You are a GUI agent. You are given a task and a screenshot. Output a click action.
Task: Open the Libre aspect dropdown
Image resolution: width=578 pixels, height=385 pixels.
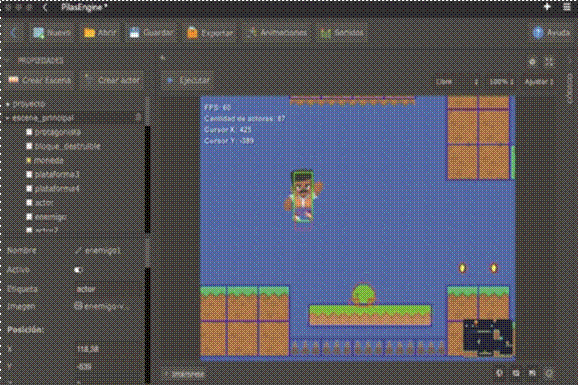[x=457, y=82]
